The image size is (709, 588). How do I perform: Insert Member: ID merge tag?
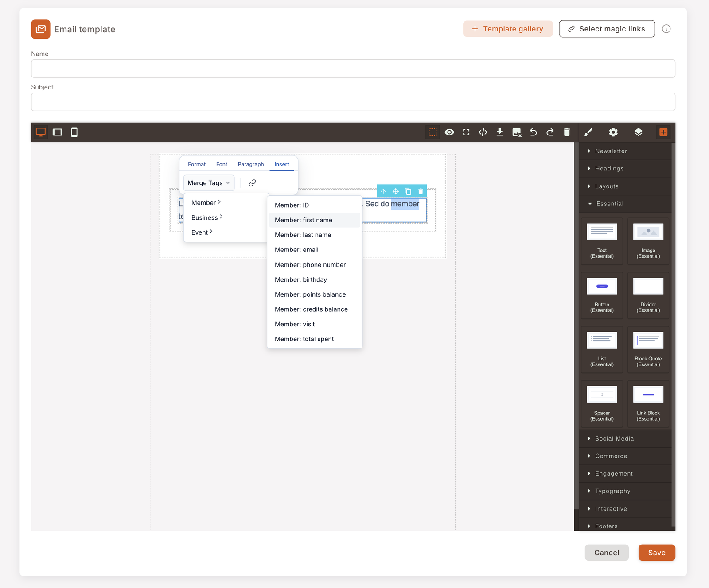pos(315,205)
